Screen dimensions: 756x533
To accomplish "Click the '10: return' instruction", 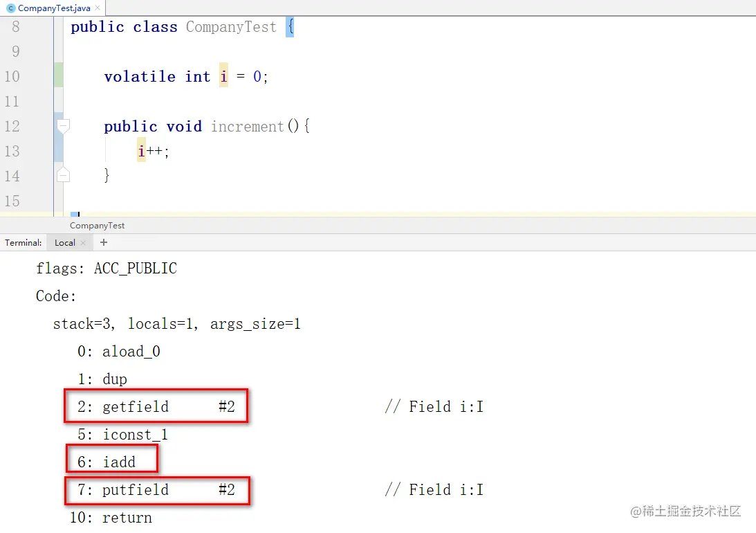I will pyautogui.click(x=111, y=518).
